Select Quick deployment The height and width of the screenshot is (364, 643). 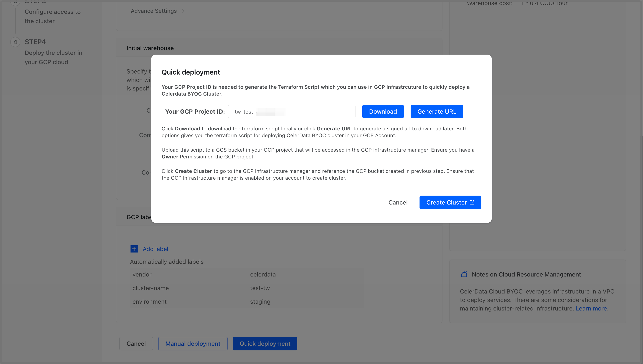pyautogui.click(x=265, y=343)
